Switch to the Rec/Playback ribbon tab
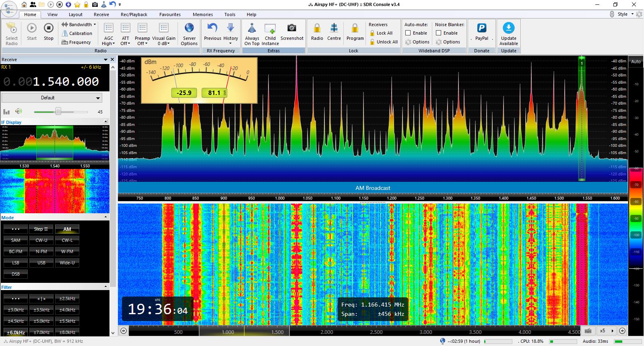This screenshot has height=346, width=644. tap(134, 14)
